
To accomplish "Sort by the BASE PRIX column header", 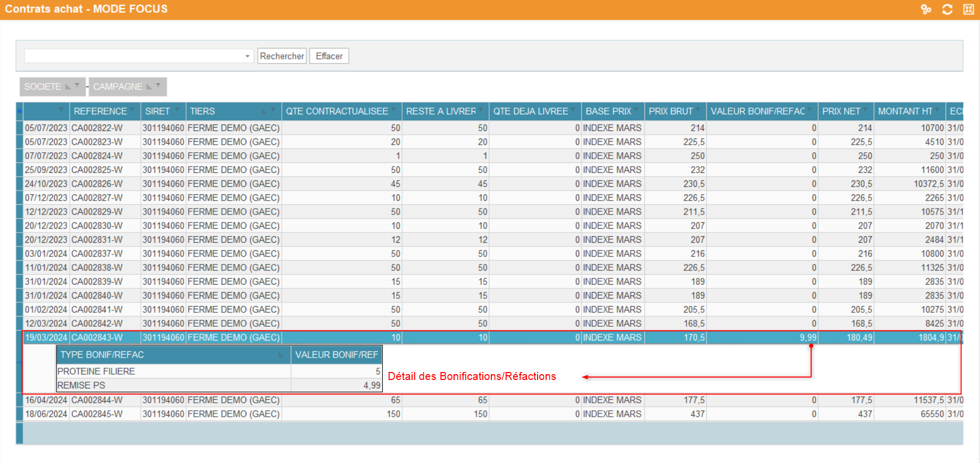I will tap(608, 111).
